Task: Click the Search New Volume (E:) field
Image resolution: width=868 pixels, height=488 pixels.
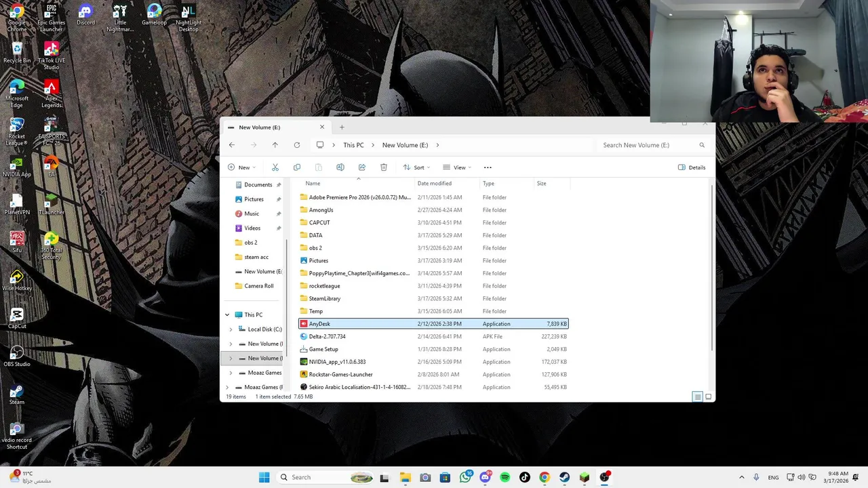Action: (x=654, y=145)
